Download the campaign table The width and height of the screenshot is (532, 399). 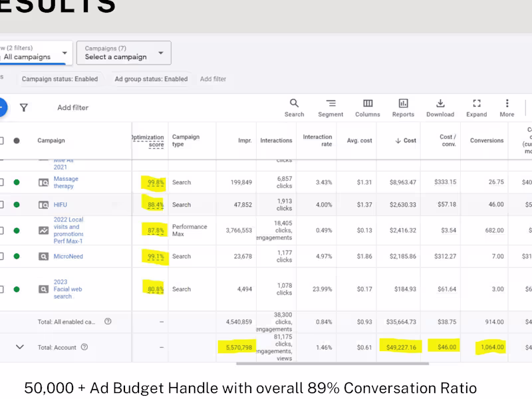[440, 108]
